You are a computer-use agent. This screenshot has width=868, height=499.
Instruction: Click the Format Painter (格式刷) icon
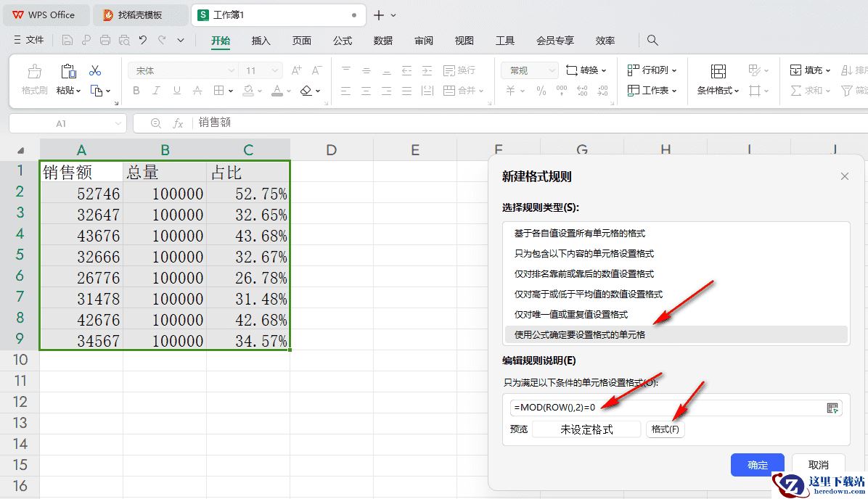pyautogui.click(x=34, y=71)
